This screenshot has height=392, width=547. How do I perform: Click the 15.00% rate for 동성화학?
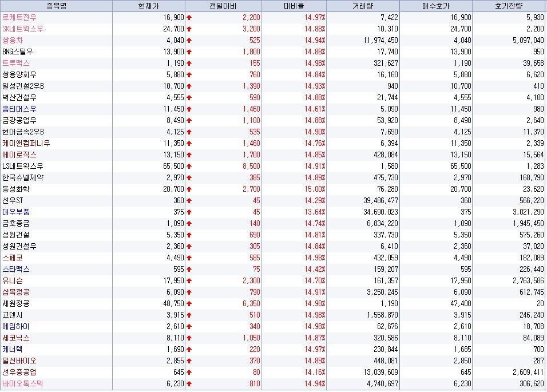[315, 189]
